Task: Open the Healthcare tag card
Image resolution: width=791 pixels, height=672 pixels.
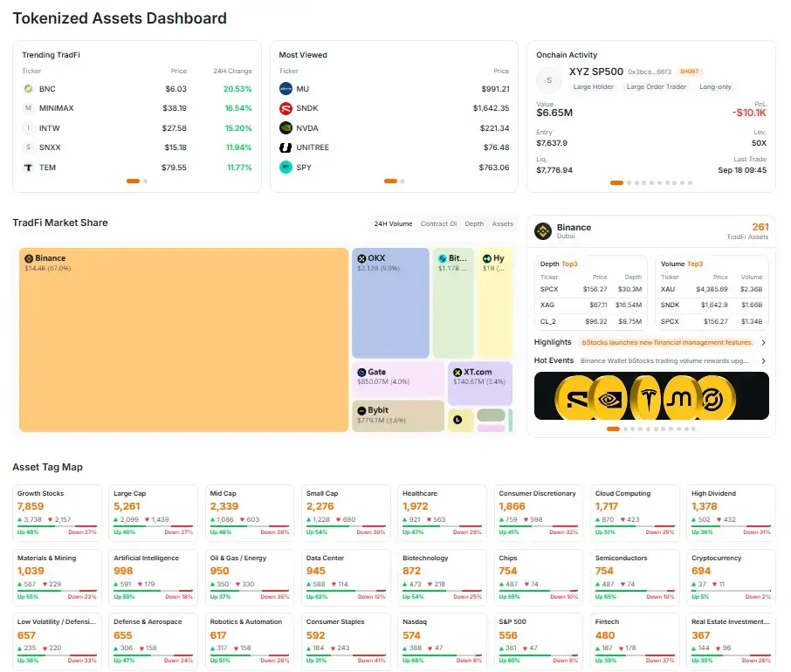Action: click(442, 513)
